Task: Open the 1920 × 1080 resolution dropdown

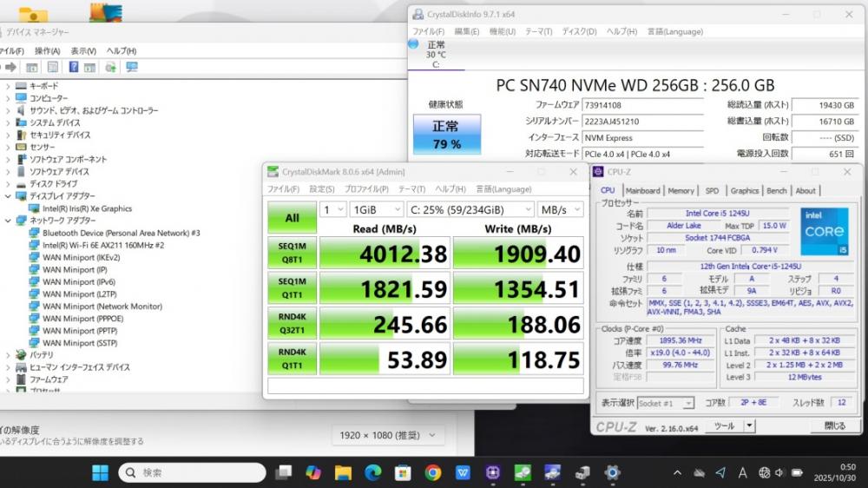Action: coord(388,435)
